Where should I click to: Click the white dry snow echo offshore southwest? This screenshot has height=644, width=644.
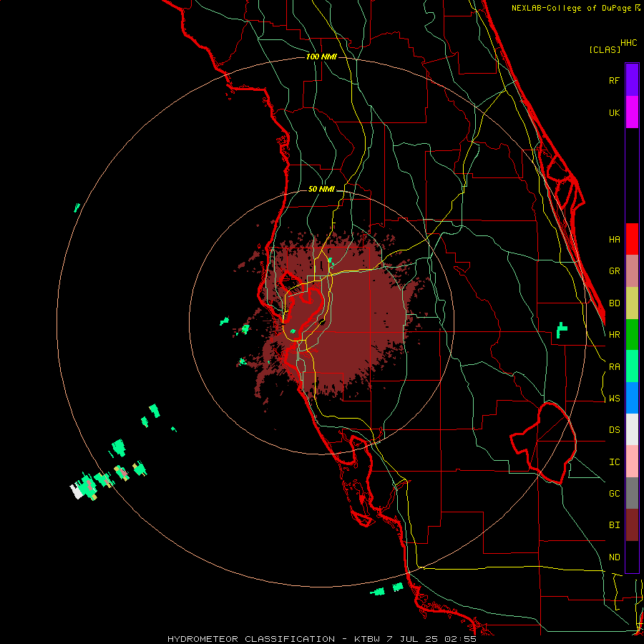click(x=77, y=491)
